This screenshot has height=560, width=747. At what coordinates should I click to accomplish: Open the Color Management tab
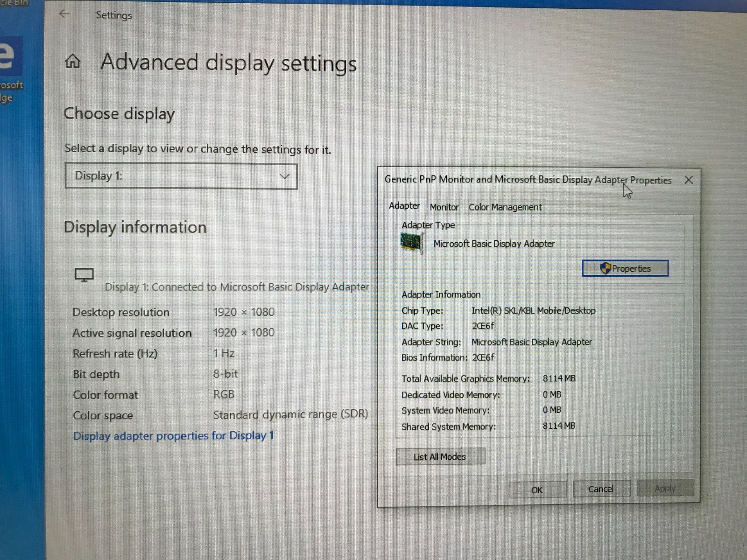click(x=505, y=207)
